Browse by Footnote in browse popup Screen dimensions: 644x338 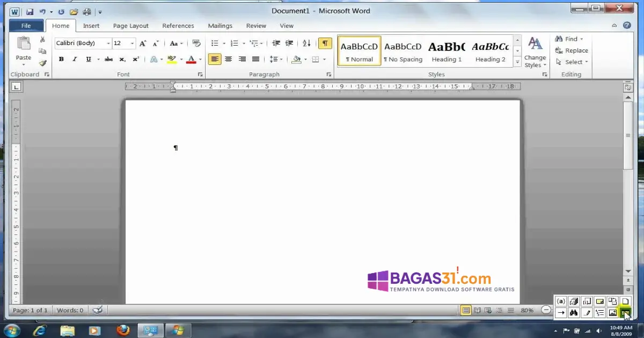(x=587, y=302)
